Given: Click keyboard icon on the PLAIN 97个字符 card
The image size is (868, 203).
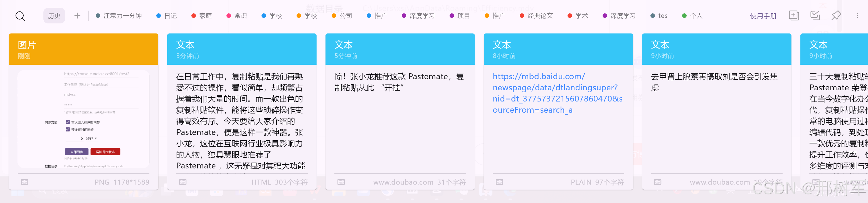Looking at the screenshot, I should click(499, 182).
